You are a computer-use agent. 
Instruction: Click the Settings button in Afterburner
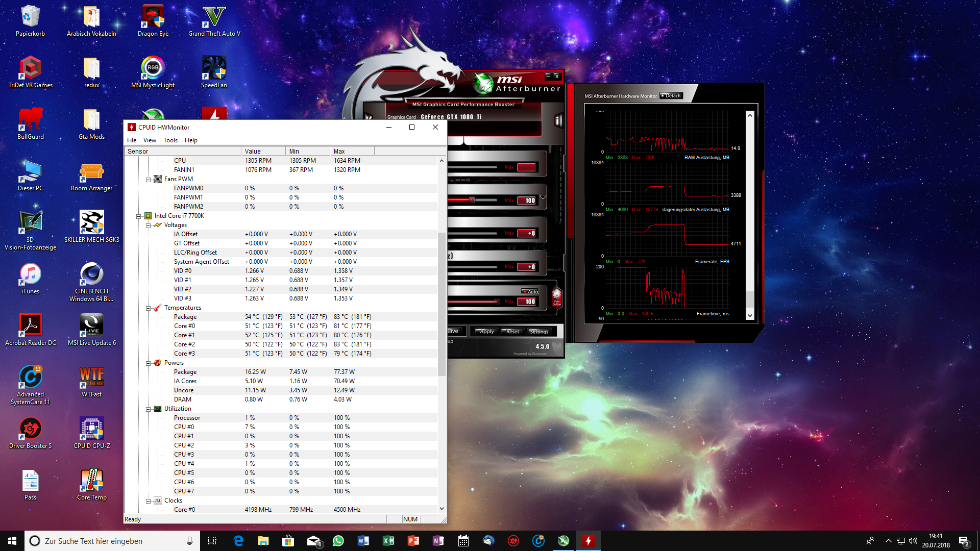(x=538, y=332)
